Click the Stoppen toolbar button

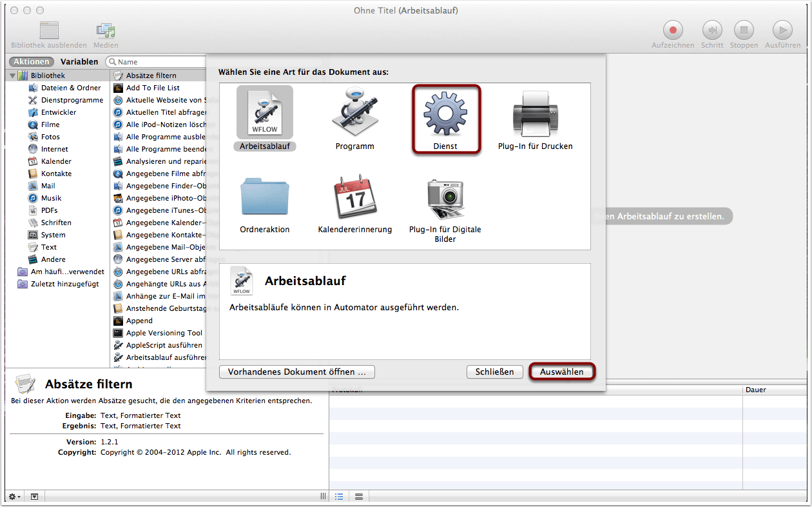pos(744,30)
